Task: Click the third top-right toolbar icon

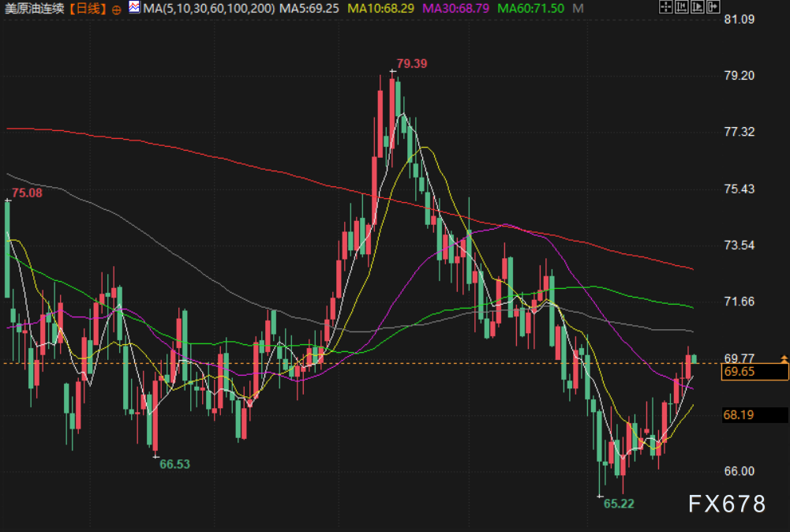Action: click(x=697, y=8)
